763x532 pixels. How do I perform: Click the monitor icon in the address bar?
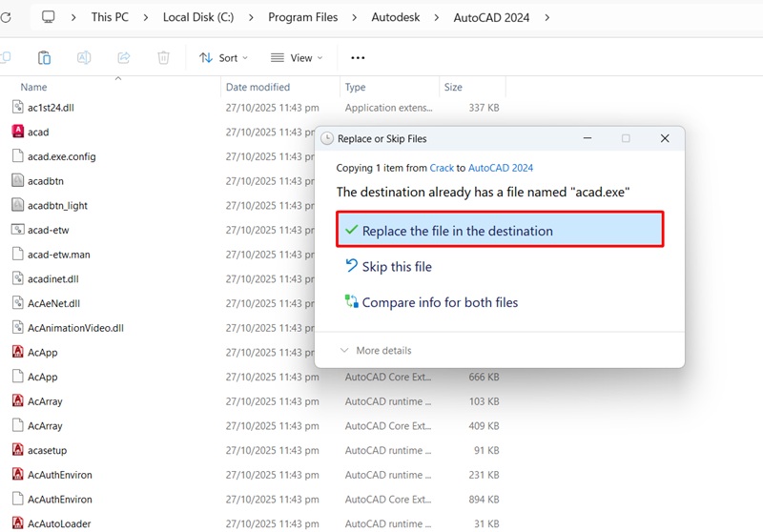coord(49,17)
